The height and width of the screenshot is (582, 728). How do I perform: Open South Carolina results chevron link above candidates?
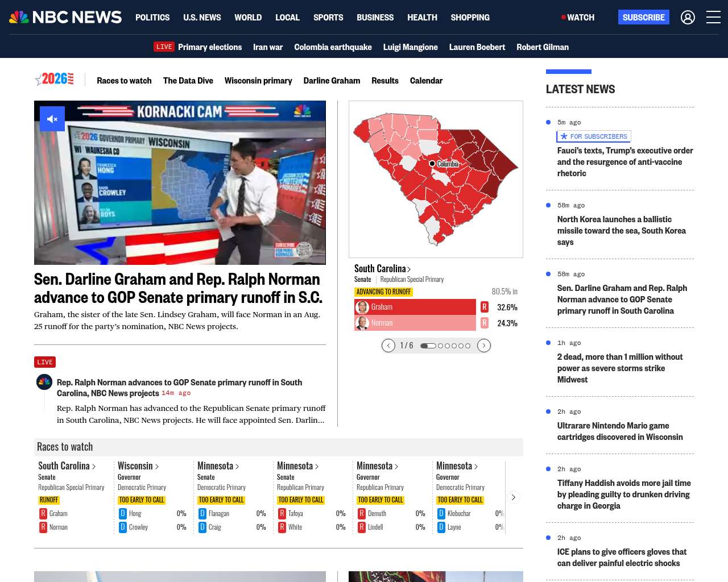coord(382,268)
